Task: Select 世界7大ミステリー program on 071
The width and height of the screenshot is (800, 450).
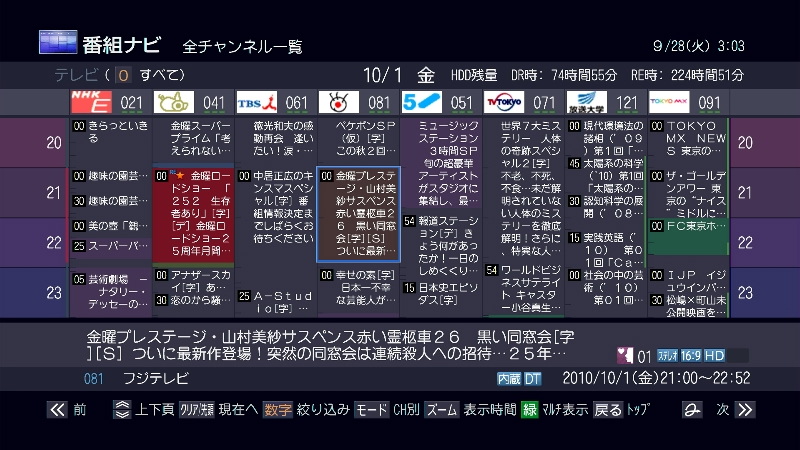Action: 523,188
